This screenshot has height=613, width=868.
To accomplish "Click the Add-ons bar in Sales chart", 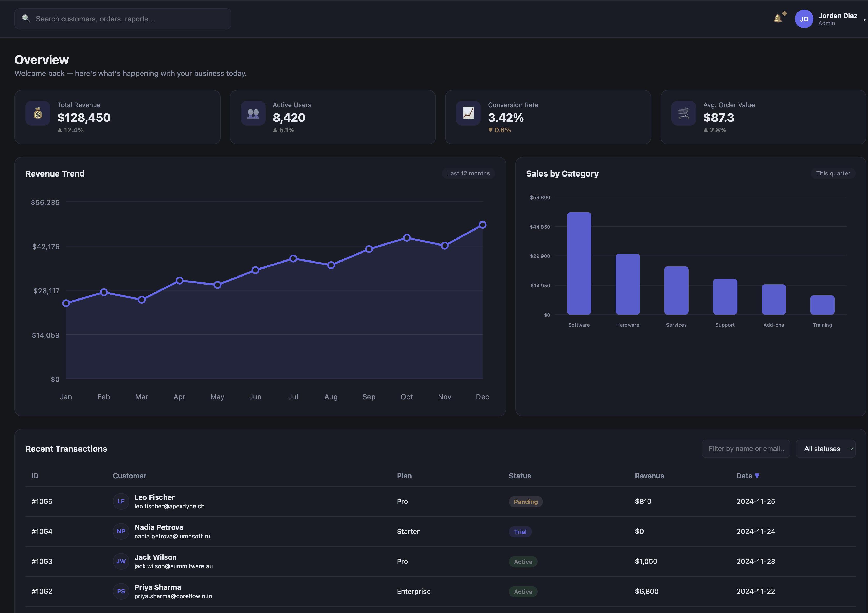I will coord(773,300).
